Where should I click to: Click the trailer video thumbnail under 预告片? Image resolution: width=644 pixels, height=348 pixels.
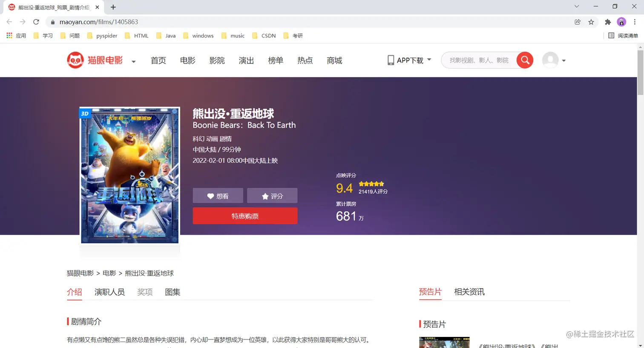pos(444,342)
